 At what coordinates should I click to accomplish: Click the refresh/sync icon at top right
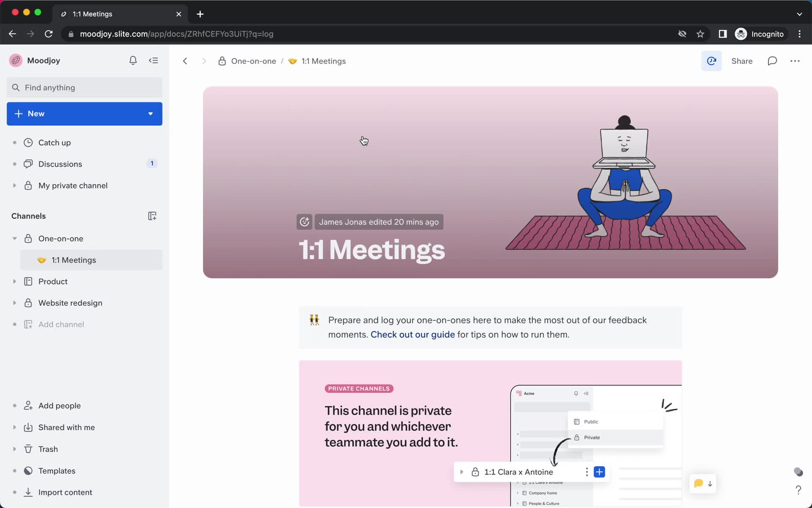711,61
